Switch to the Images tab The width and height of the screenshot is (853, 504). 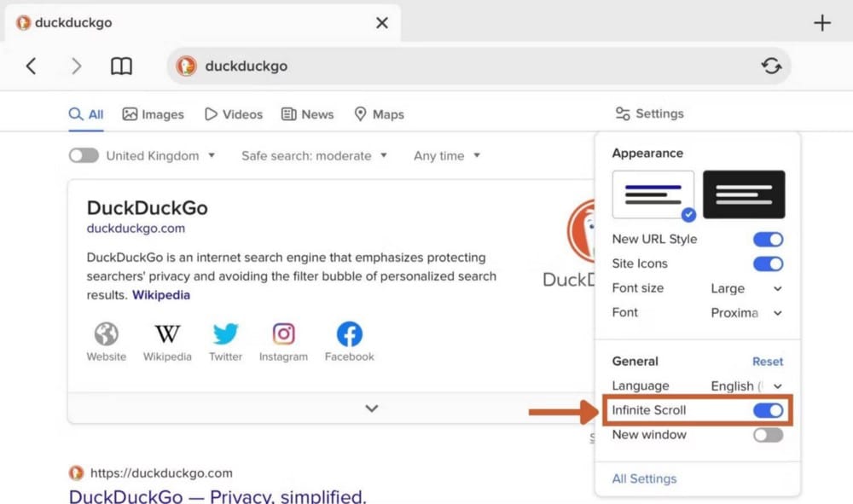(154, 113)
